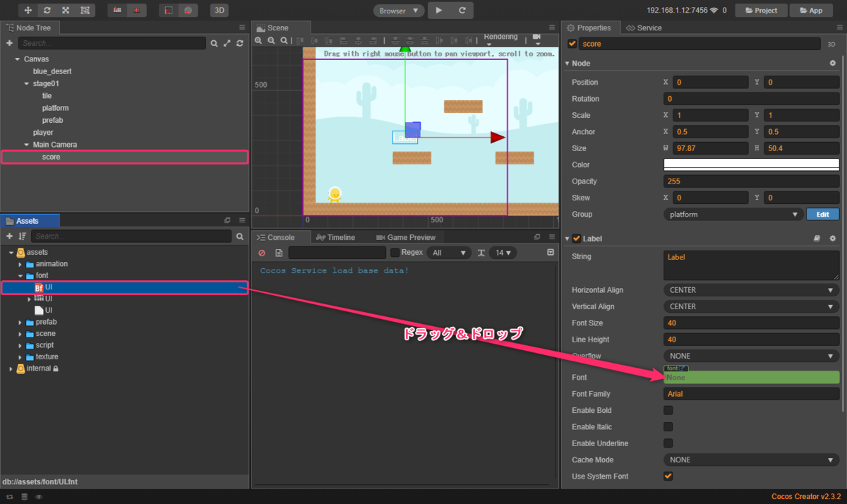
Task: Select the player node in Node Tree
Action: pos(43,132)
